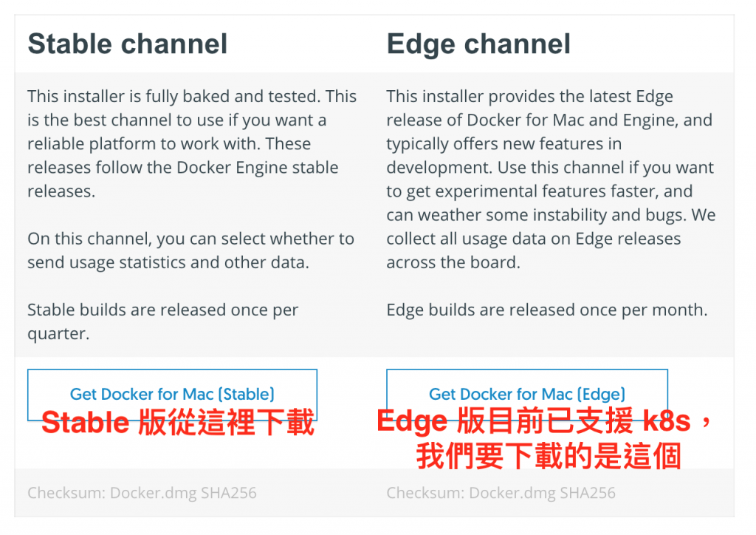
Task: Click the red annotation "我們要下載的是這個"
Action: coord(549,456)
